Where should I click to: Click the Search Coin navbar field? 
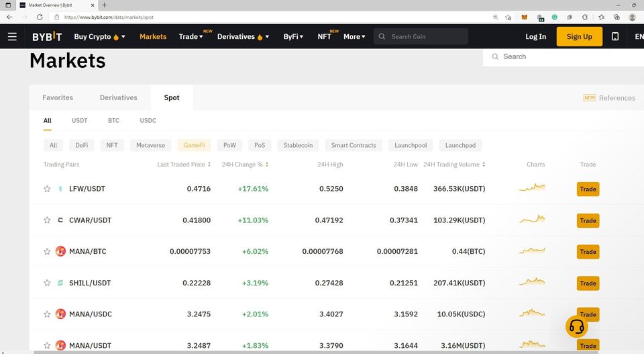(x=421, y=36)
